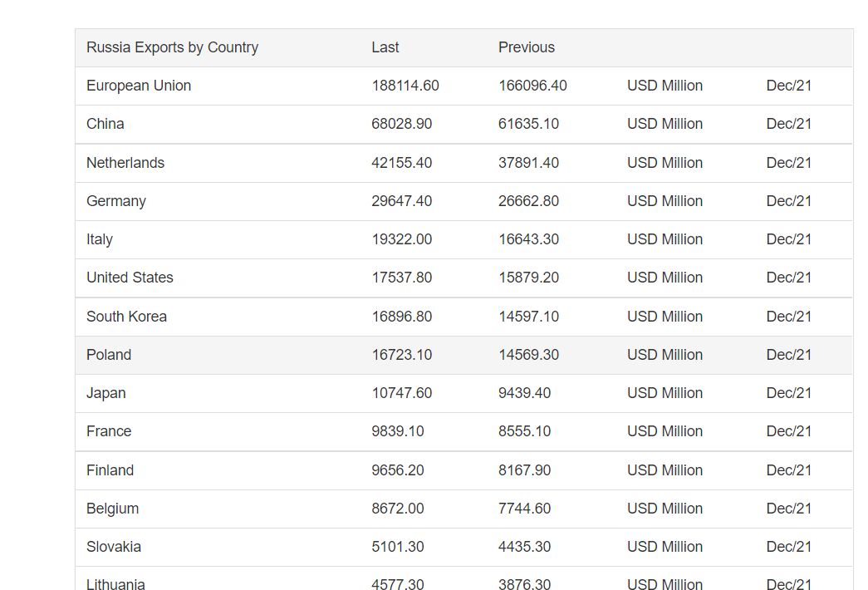Screen dimensions: 868x590
Task: Click the 'Russia Exports by Country' header
Action: pos(172,47)
